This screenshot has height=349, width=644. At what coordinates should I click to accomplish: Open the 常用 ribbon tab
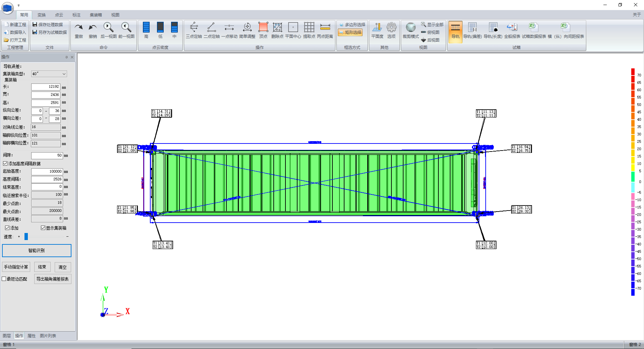tap(24, 15)
